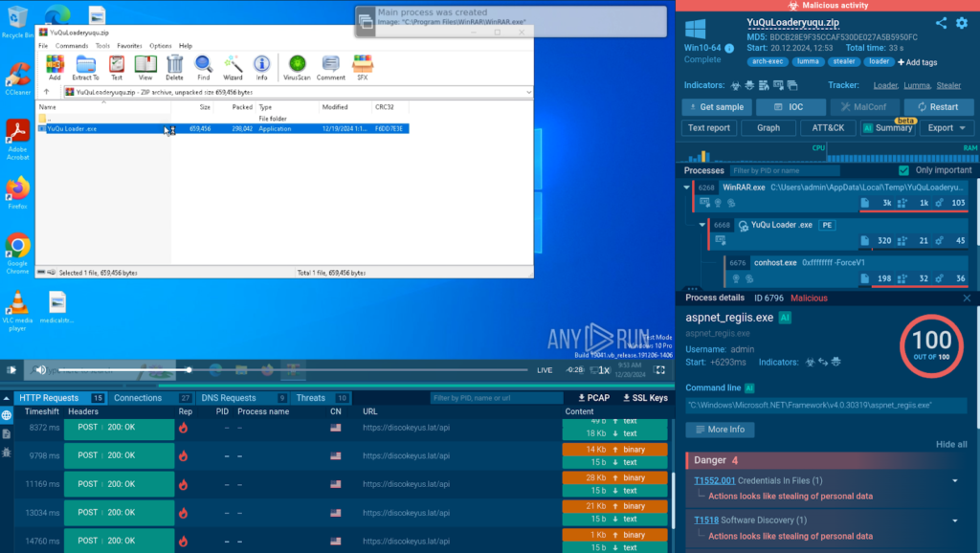Open the Export dropdown
Screen dimensions: 980x553
pos(946,127)
